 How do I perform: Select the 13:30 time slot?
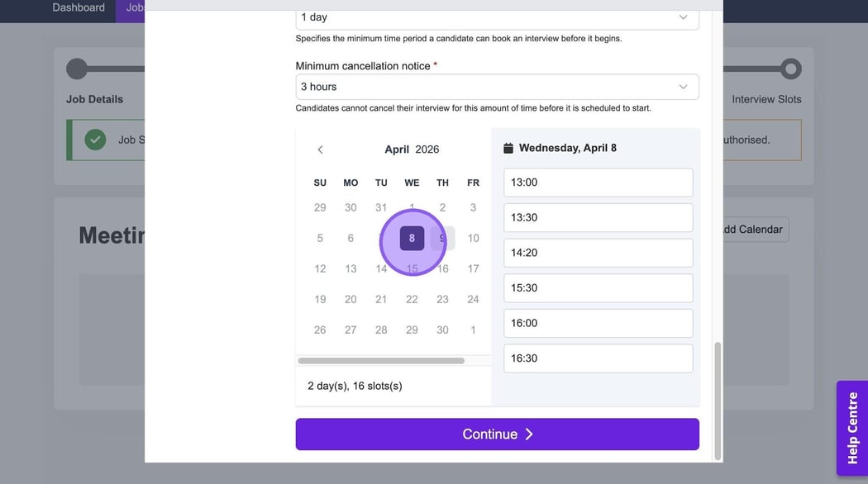(x=598, y=217)
